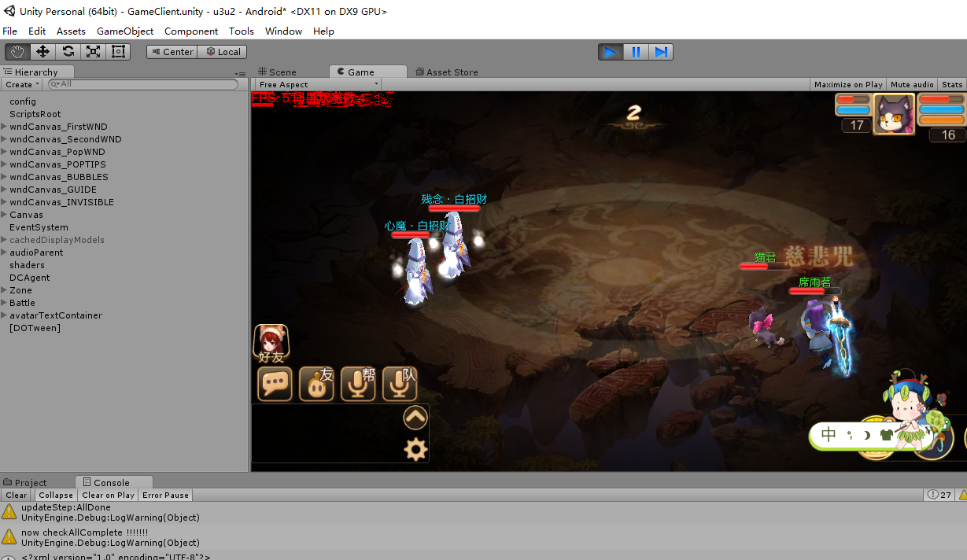The height and width of the screenshot is (560, 967).
Task: Expand the Battle object
Action: [x=5, y=303]
